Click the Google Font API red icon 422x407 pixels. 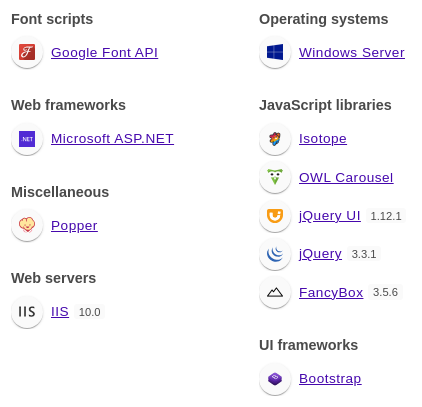(x=27, y=52)
